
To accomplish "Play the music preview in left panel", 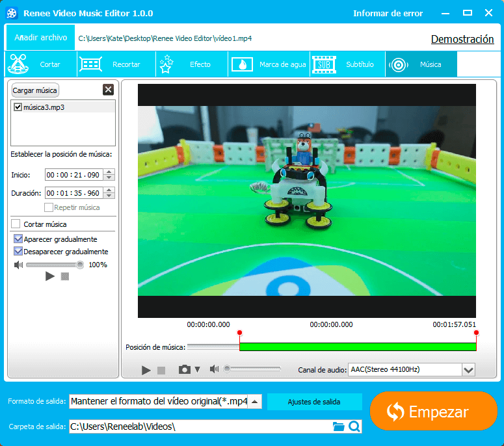I will [x=50, y=276].
